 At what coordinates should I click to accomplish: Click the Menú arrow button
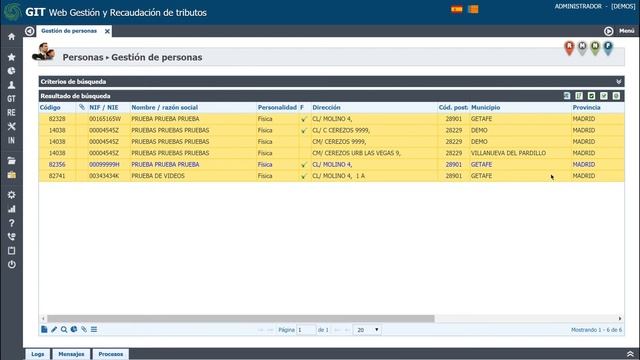tap(609, 31)
